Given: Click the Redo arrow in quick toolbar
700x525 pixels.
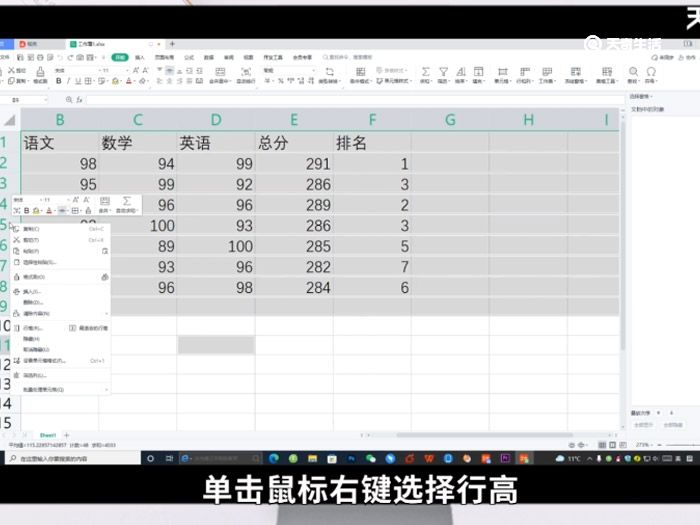Looking at the screenshot, I should point(70,58).
